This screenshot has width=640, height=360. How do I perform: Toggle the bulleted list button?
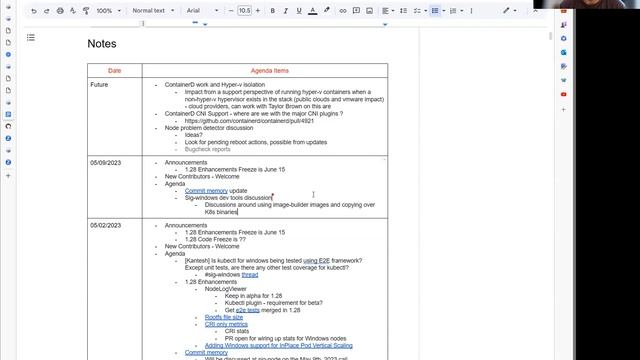(435, 11)
